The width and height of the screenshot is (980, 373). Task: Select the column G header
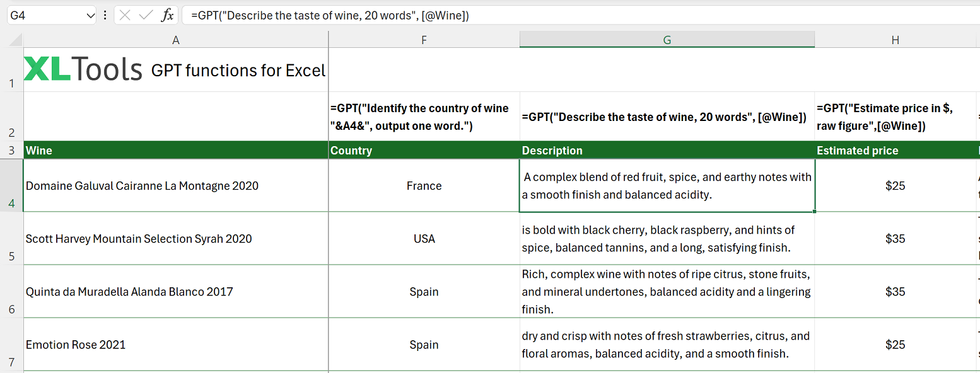[666, 39]
